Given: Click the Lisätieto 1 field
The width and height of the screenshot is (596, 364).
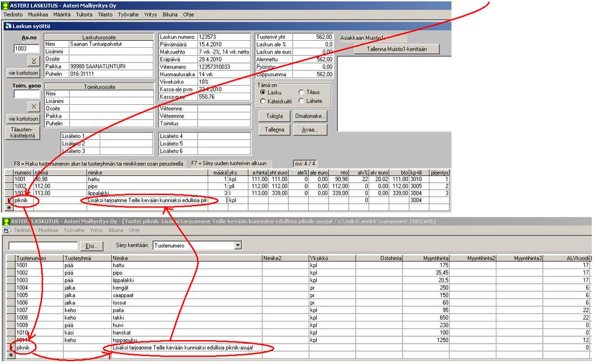Looking at the screenshot, I should [127, 136].
